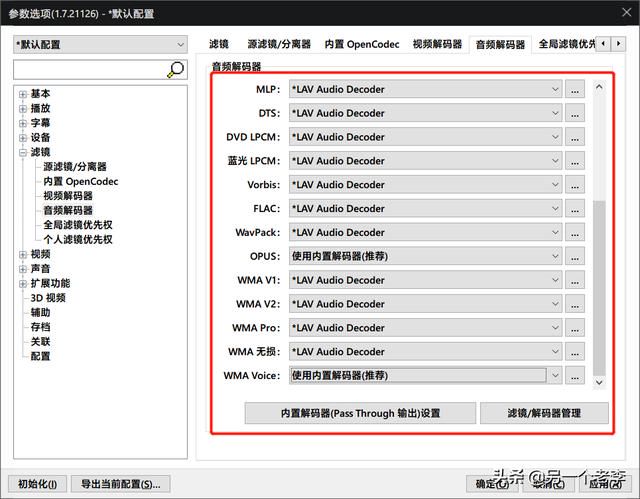Expand the 基本 tree node
The height and width of the screenshot is (499, 640).
click(x=23, y=94)
